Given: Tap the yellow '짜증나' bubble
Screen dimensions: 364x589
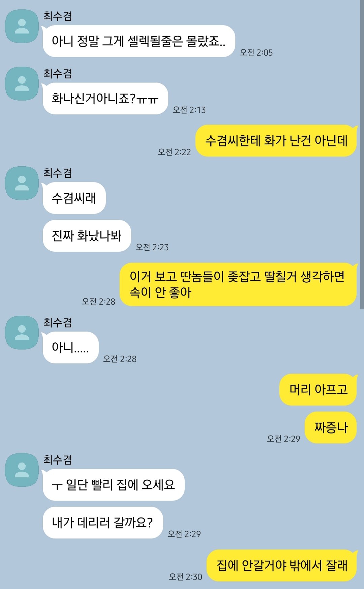Looking at the screenshot, I should pos(330,427).
